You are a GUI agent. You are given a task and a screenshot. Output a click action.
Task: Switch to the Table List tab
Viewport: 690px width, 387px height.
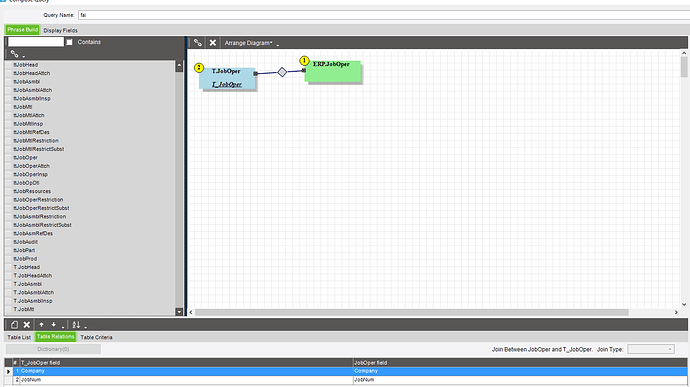point(19,337)
